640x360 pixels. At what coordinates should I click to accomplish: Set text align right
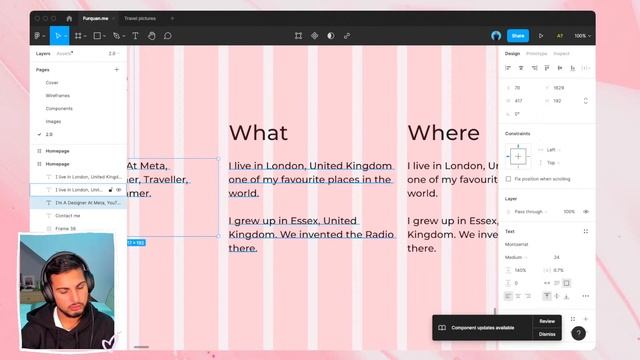pyautogui.click(x=528, y=296)
